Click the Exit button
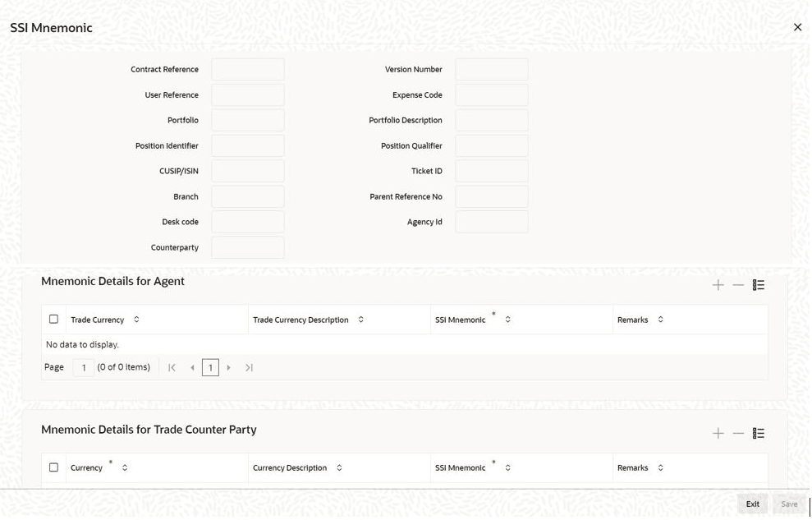Viewport: 812px width, 520px height. [x=752, y=504]
